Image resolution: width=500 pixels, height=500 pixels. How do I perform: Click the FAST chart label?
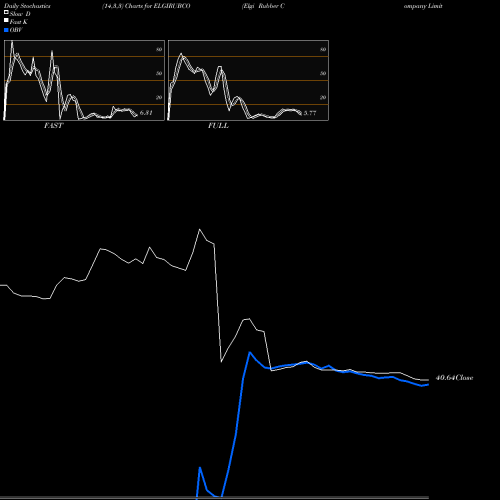[x=53, y=125]
